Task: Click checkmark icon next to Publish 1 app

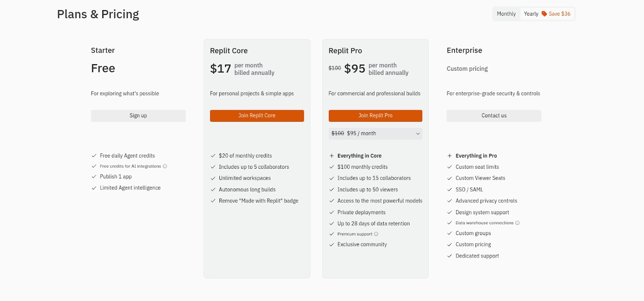Action: coord(94,176)
